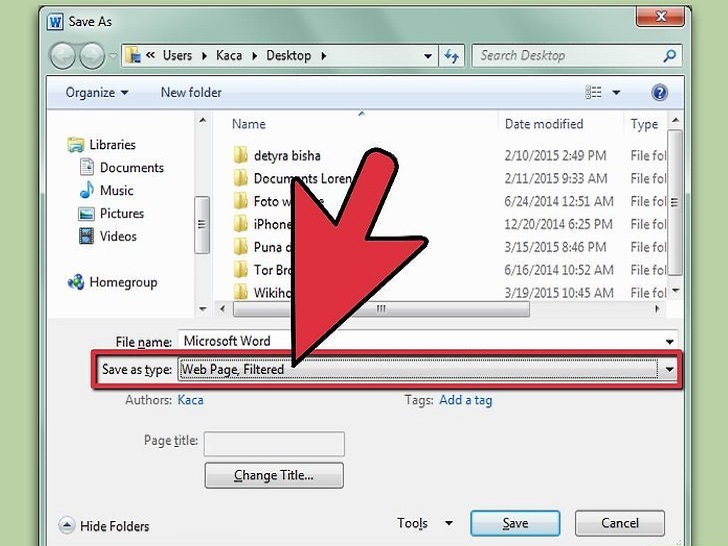Open the Organize menu
This screenshot has height=546, width=728.
click(97, 92)
